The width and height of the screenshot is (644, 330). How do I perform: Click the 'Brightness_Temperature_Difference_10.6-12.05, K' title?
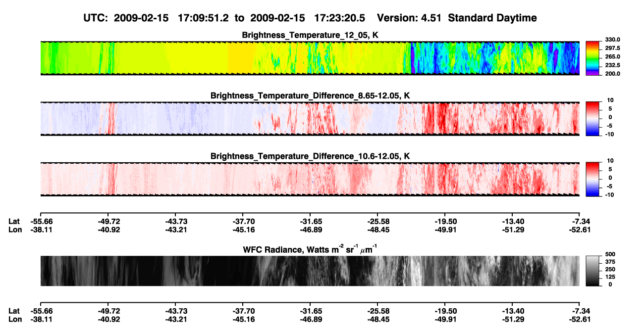click(310, 156)
